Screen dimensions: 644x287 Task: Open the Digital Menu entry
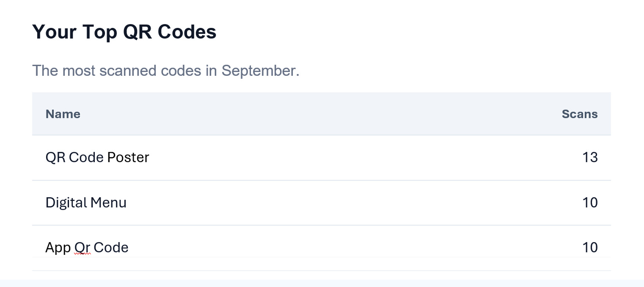tap(85, 203)
